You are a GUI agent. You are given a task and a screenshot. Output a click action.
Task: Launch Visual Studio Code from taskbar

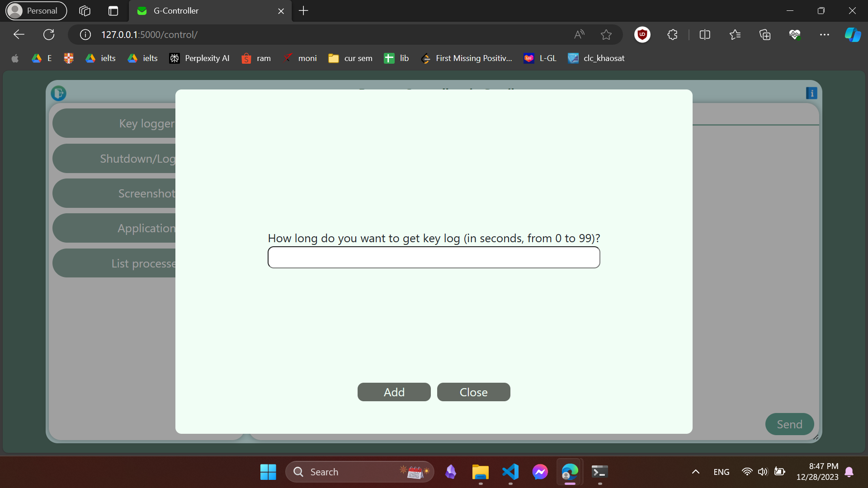click(x=510, y=472)
